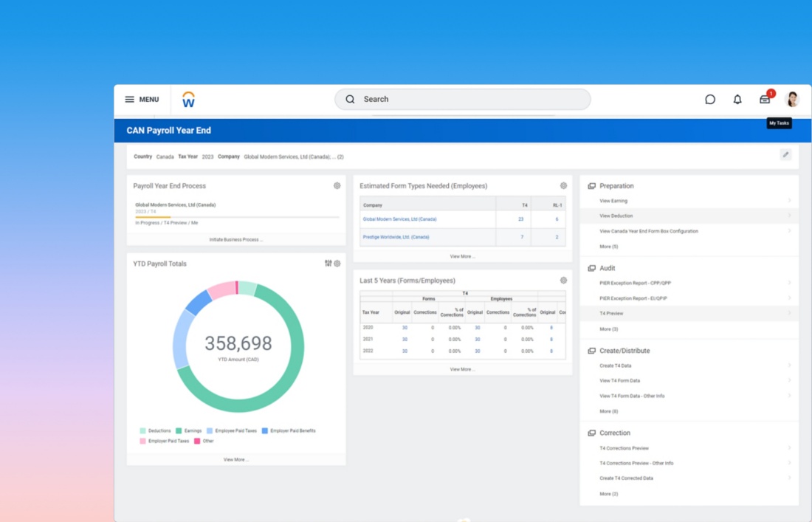This screenshot has height=522, width=812.
Task: Click the pencil edit filter icon
Action: (x=785, y=155)
